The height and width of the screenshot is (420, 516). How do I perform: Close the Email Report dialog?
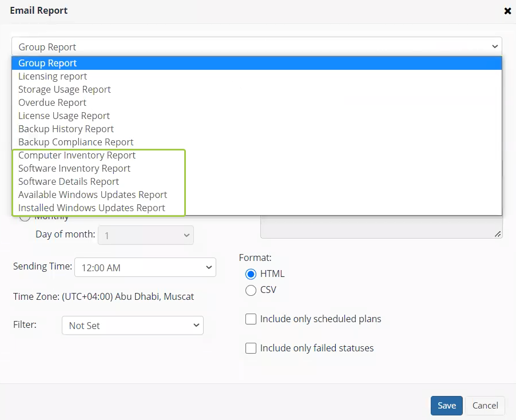(507, 11)
